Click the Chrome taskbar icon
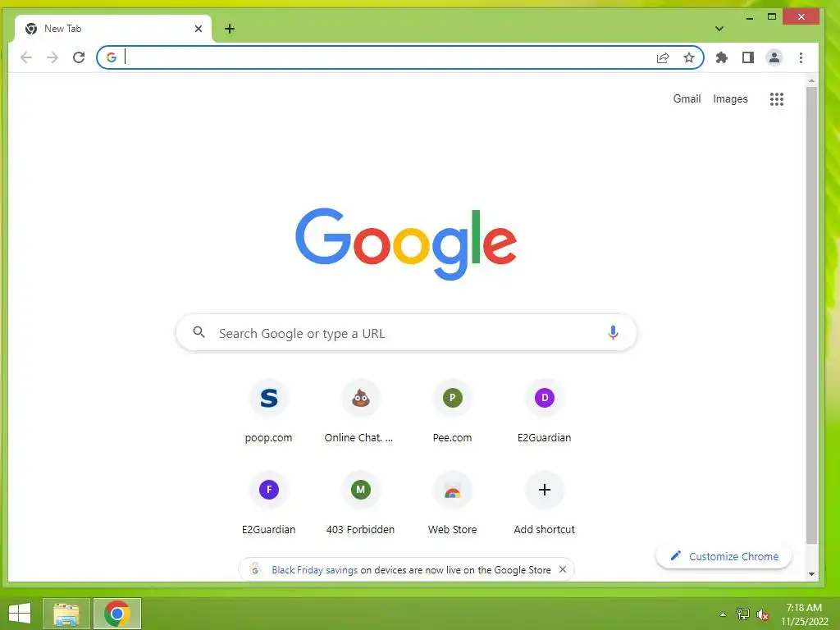The width and height of the screenshot is (840, 630). (x=117, y=614)
